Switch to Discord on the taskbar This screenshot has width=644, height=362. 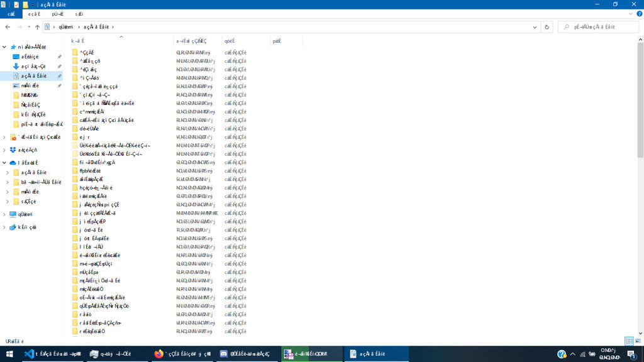tap(223, 354)
